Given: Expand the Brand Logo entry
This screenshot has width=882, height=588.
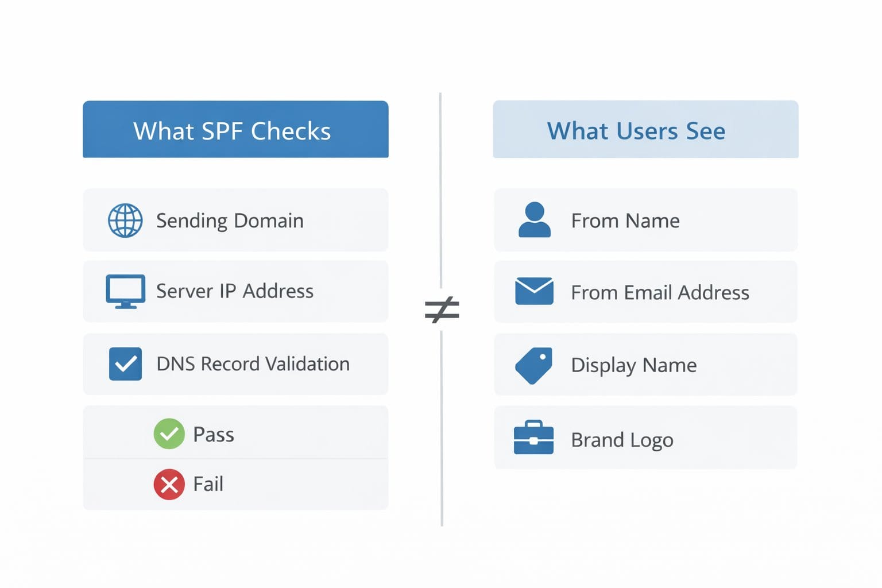Looking at the screenshot, I should [644, 438].
